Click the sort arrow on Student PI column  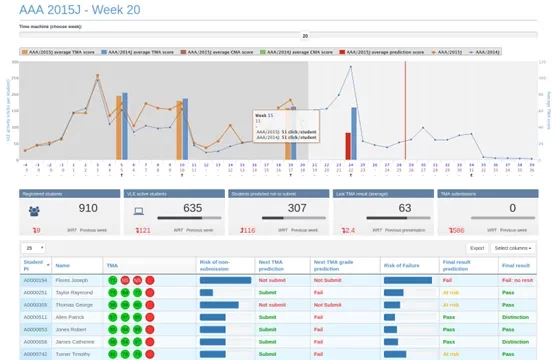(48, 265)
